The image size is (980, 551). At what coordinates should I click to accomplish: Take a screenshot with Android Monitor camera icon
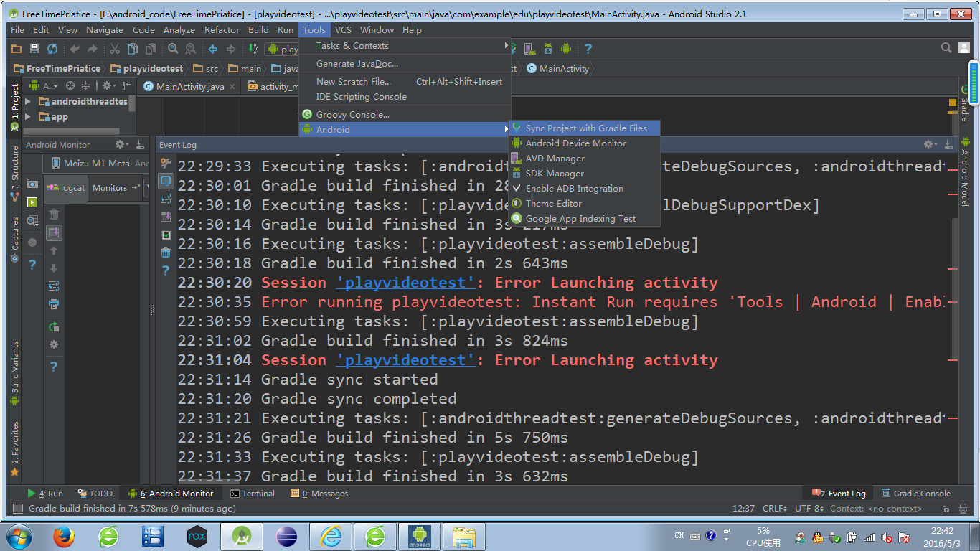pyautogui.click(x=32, y=184)
